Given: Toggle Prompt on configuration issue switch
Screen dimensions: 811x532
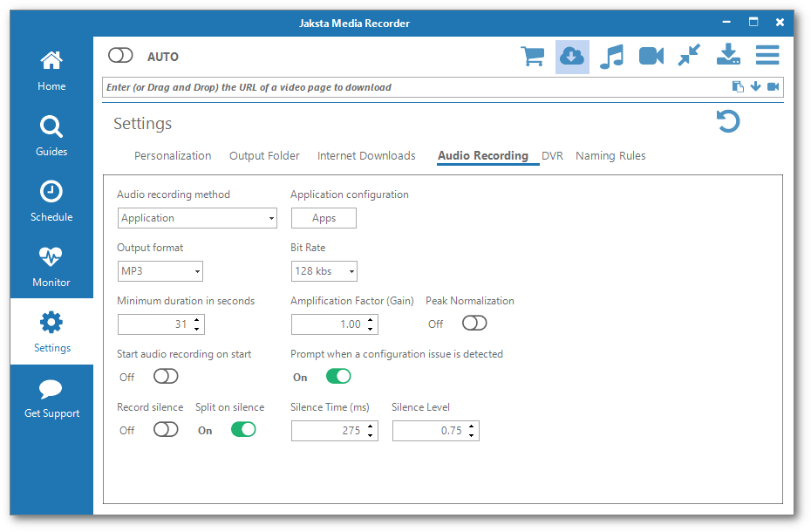Looking at the screenshot, I should click(338, 376).
